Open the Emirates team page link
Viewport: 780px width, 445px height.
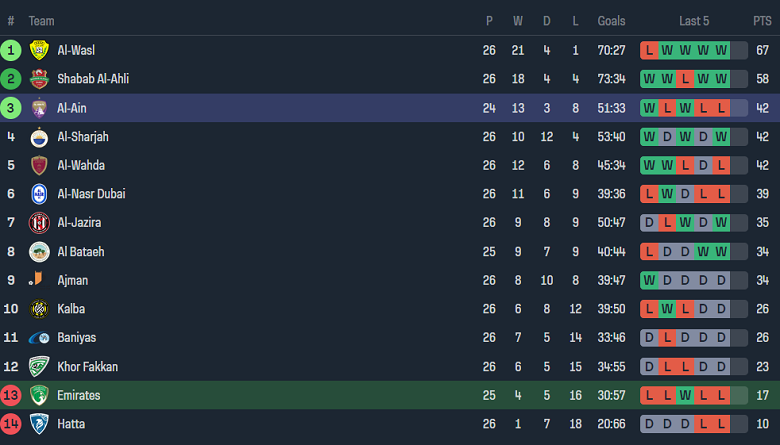[x=78, y=396]
